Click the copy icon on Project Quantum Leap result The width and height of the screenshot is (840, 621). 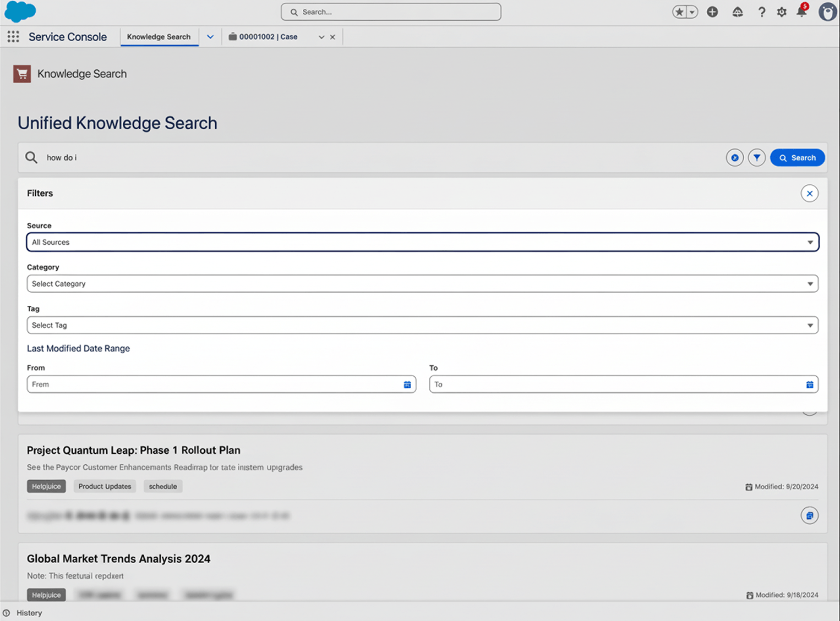809,515
